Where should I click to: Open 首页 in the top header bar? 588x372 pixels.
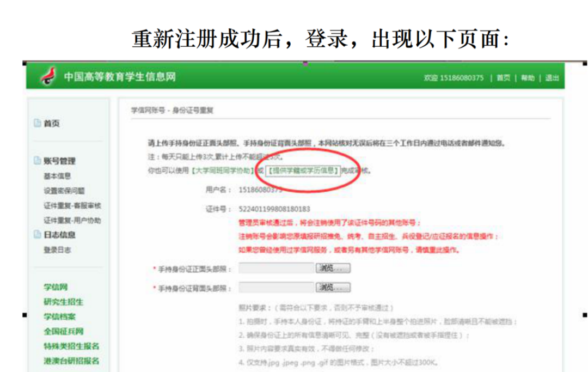[x=503, y=78]
